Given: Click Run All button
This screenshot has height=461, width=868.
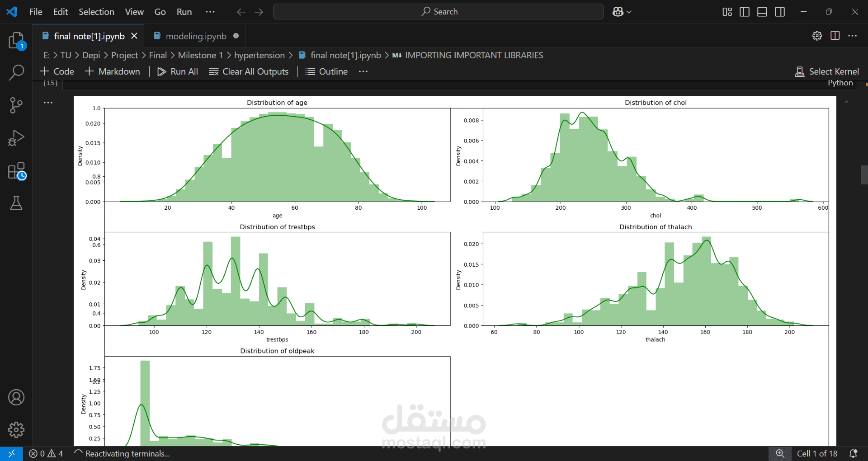Looking at the screenshot, I should click(178, 71).
